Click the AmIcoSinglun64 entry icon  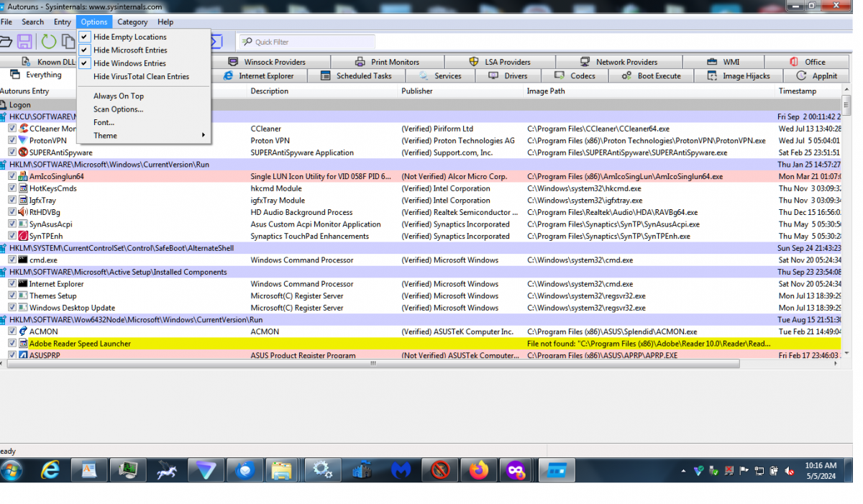tap(23, 176)
